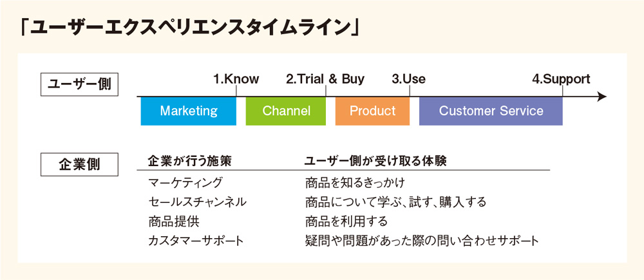Click the カスタマーサポート row entry

click(196, 241)
